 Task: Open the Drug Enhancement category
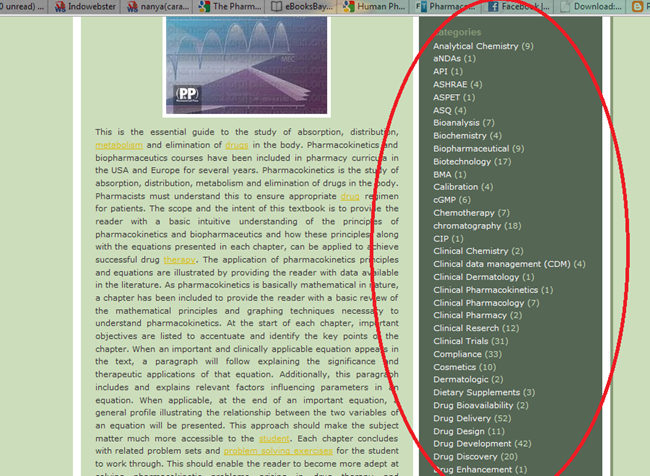[480, 470]
